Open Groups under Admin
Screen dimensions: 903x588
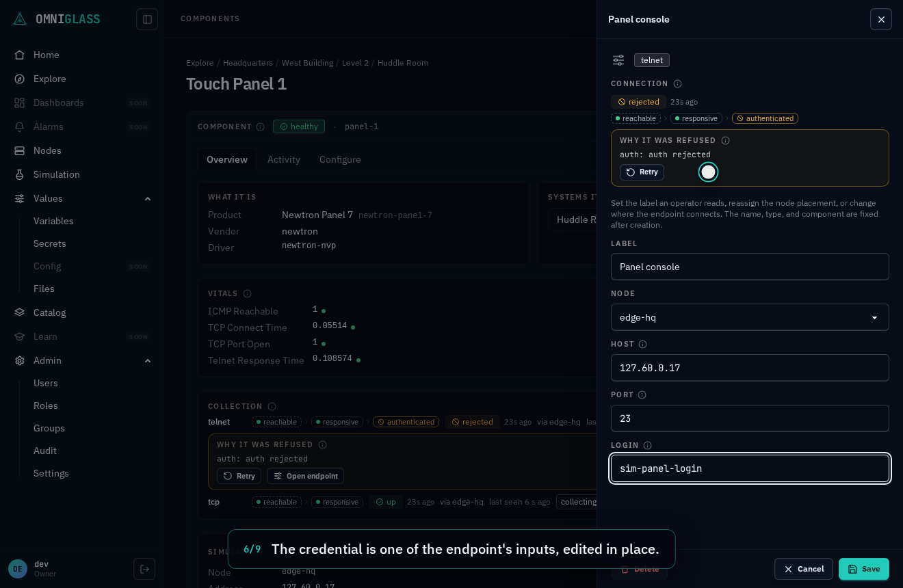(49, 428)
